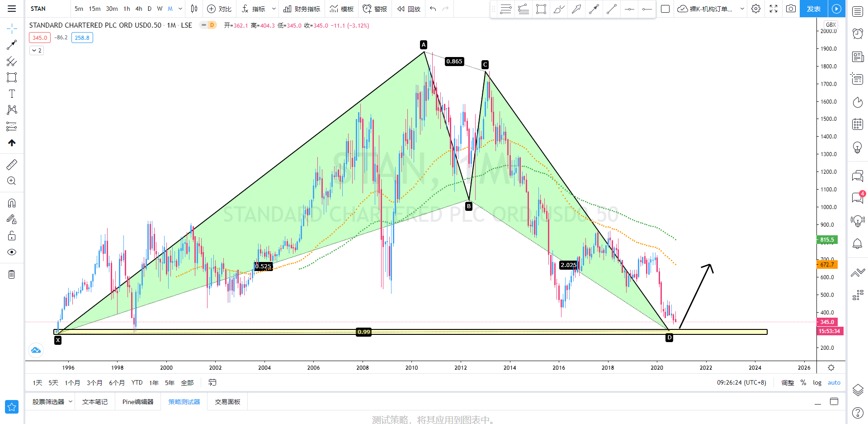Screen dimensions: 868x424
Task: Open the timezone menu 09:26:24 (UTC+8)
Action: coord(741,382)
